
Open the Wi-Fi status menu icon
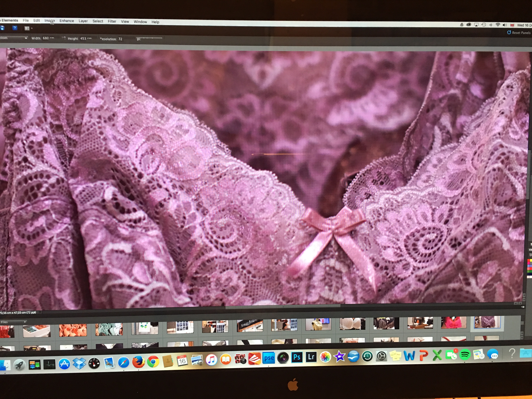pos(498,25)
